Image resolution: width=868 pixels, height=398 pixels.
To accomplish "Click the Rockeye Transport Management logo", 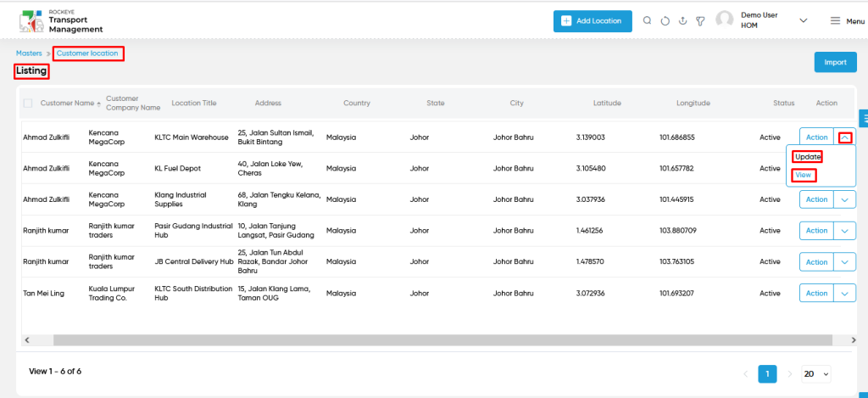I will (61, 21).
